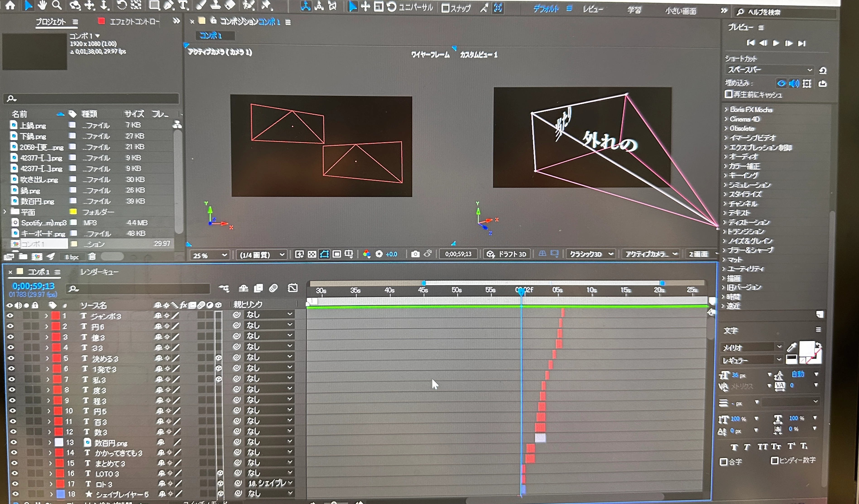Click the white fill color swatch
This screenshot has width=859, height=504.
tap(806, 349)
